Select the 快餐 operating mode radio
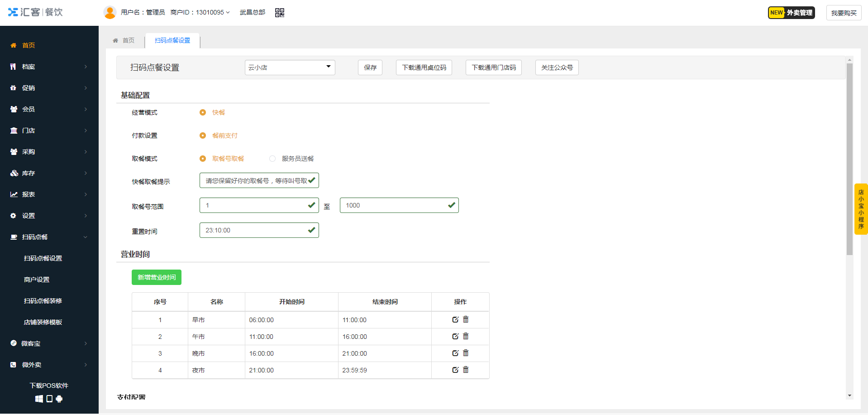868x415 pixels. pos(202,112)
